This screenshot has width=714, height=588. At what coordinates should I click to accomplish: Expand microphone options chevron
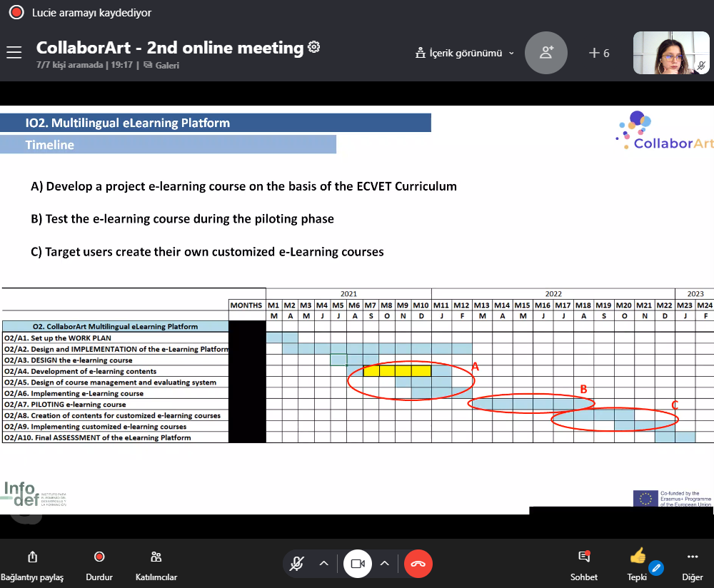click(x=323, y=564)
